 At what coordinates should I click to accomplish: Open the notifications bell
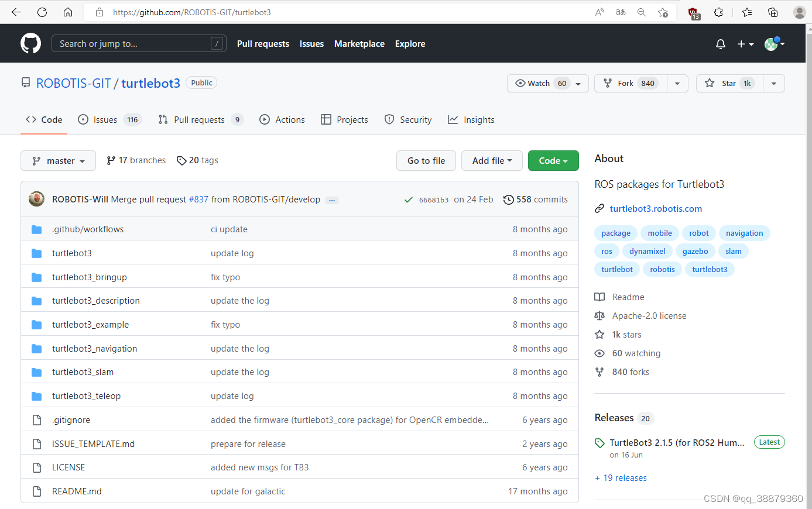721,44
